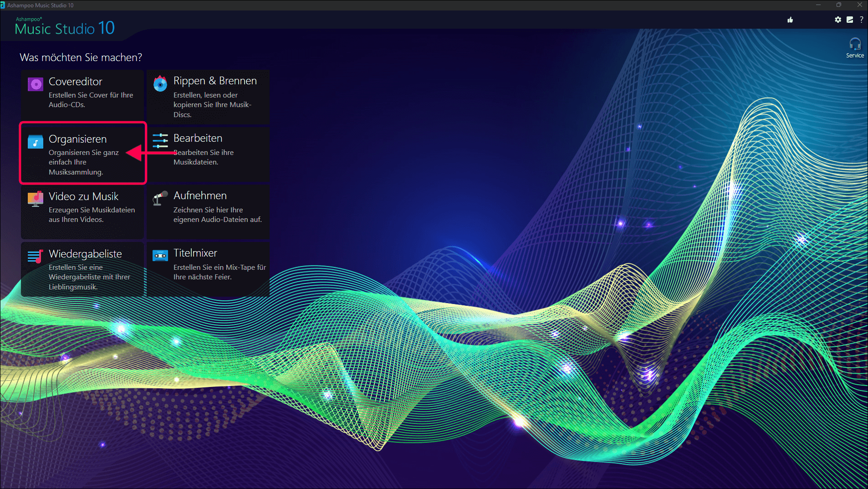Close the Music Studio window
This screenshot has height=489, width=868.
point(859,5)
